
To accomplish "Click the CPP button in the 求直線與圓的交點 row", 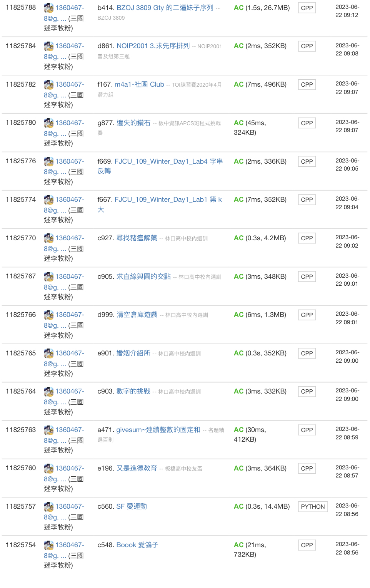I will (307, 276).
